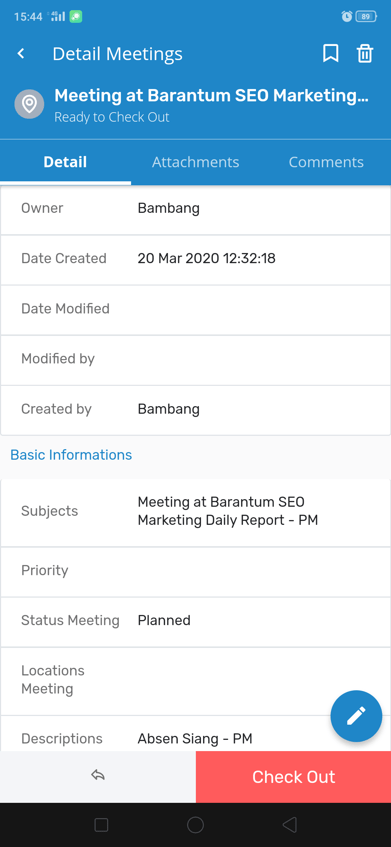Viewport: 391px width, 847px height.
Task: Select the Detail tab
Action: pos(65,162)
